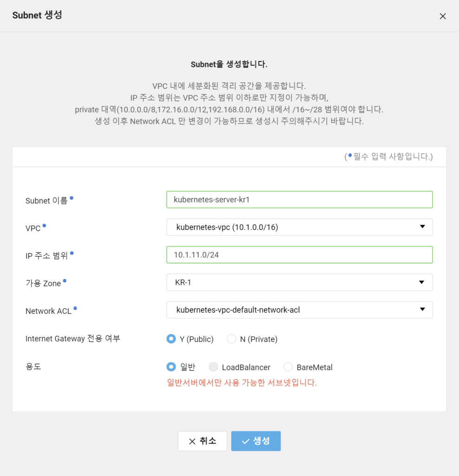The image size is (459, 476).
Task: Click the red 일반서버 warning text
Action: coord(242,383)
